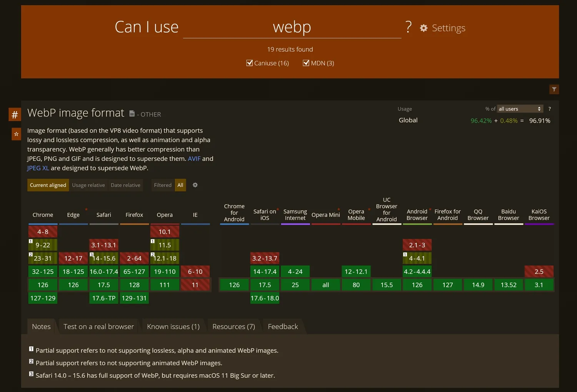This screenshot has width=577, height=392.
Task: Click the hash permalink icon beside WebP title
Action: (15, 115)
